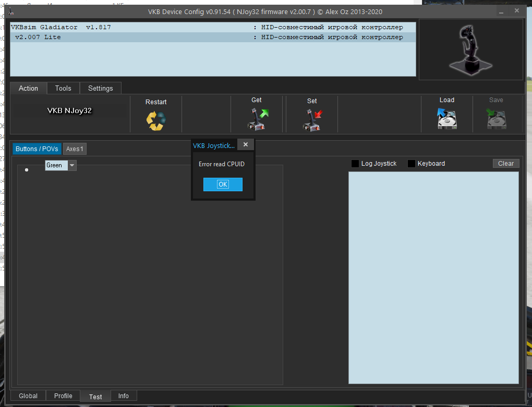Viewport: 532px width, 407px height.
Task: Minimize the VKB Device Config window
Action: [x=501, y=12]
